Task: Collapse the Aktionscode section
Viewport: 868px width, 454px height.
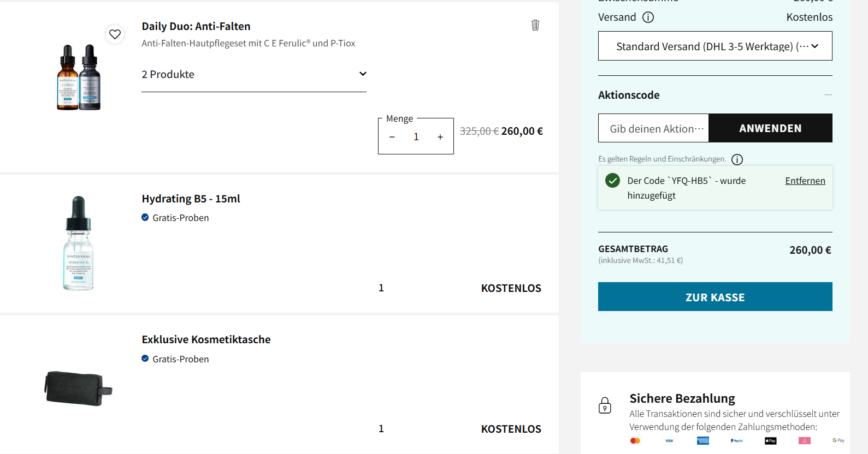Action: [828, 95]
